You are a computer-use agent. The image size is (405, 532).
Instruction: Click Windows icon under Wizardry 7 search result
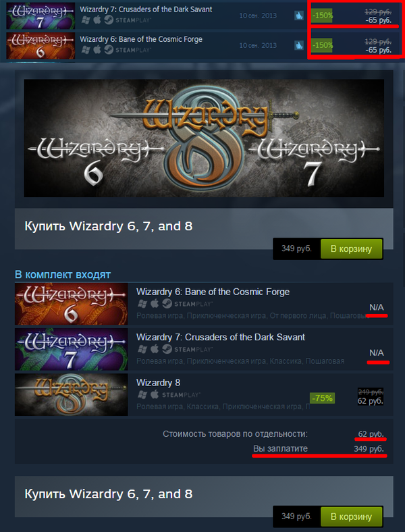click(x=86, y=20)
